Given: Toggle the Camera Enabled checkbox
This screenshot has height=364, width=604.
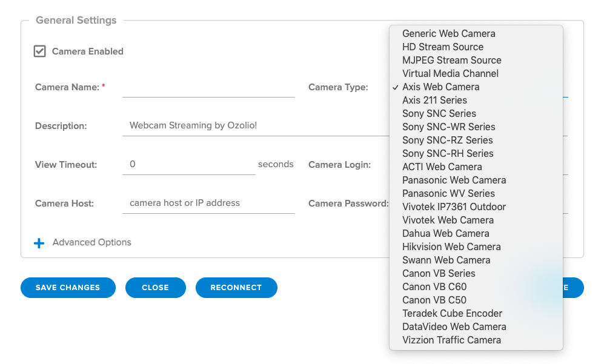Looking at the screenshot, I should click(x=39, y=51).
